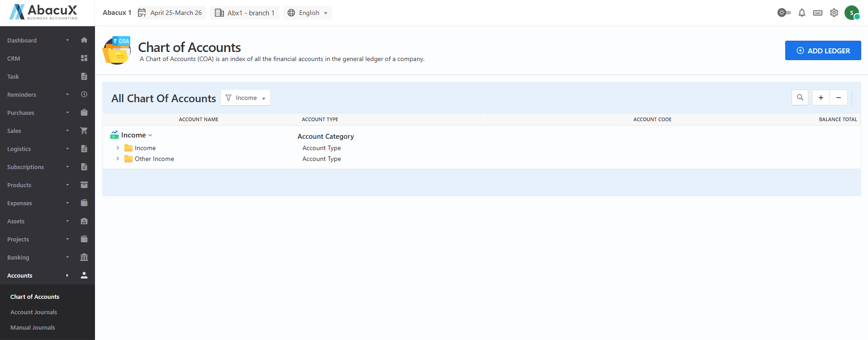
Task: Open Manual Journals in sidebar
Action: click(x=33, y=327)
